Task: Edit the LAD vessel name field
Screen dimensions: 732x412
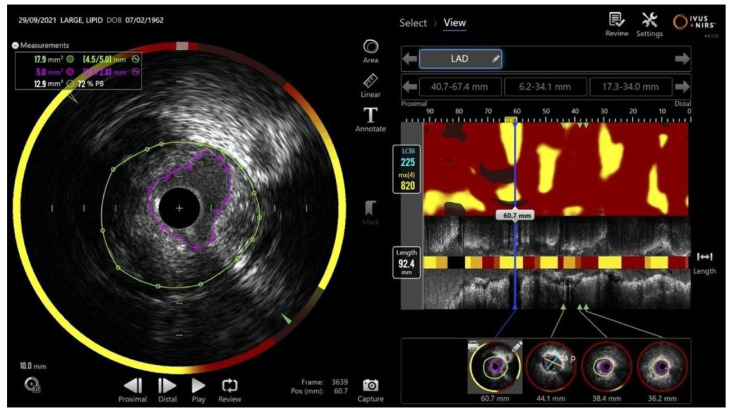Action: 460,59
